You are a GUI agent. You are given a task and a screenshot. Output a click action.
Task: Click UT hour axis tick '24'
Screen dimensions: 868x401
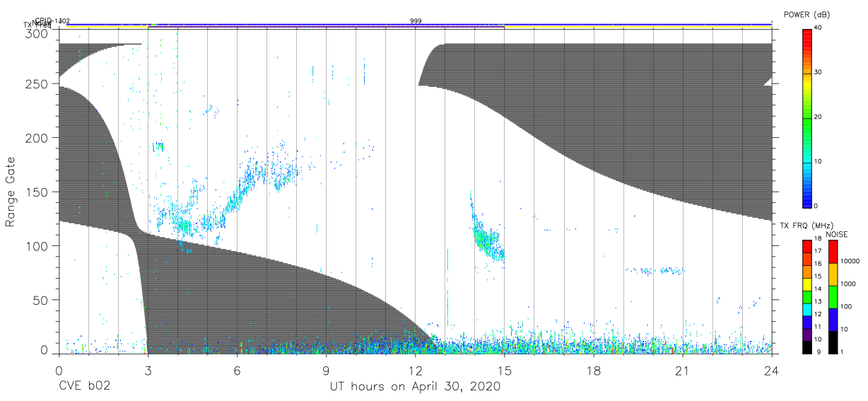coord(772,371)
